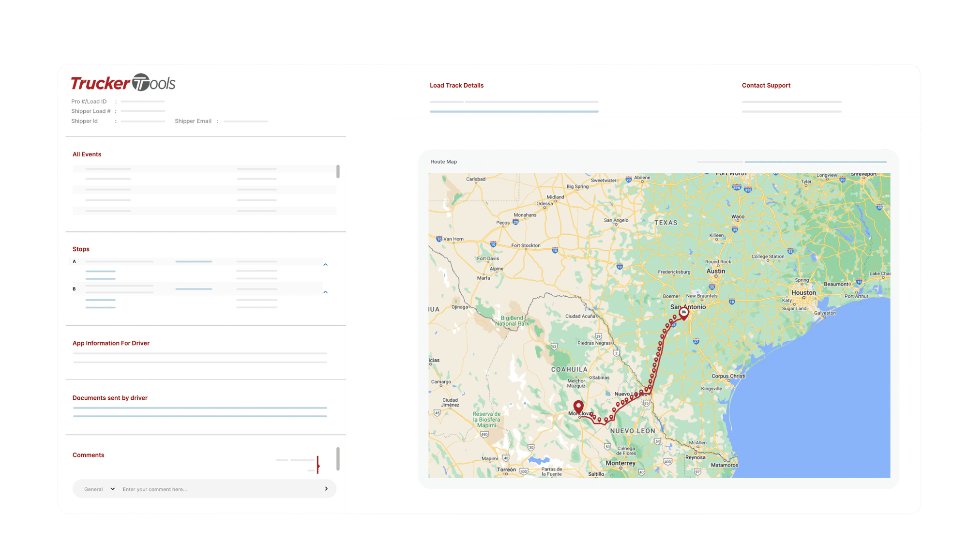The width and height of the screenshot is (968, 560).
Task: Click Matamoros on the route map
Action: (724, 465)
